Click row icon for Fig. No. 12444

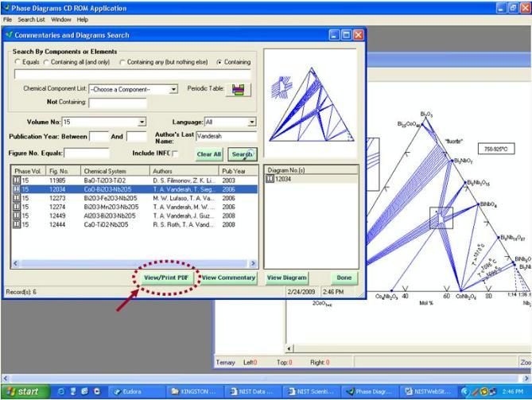(17, 224)
